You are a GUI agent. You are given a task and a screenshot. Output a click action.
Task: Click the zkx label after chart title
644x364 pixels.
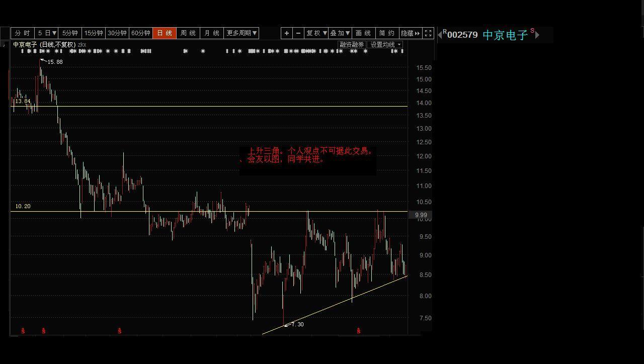(x=82, y=45)
